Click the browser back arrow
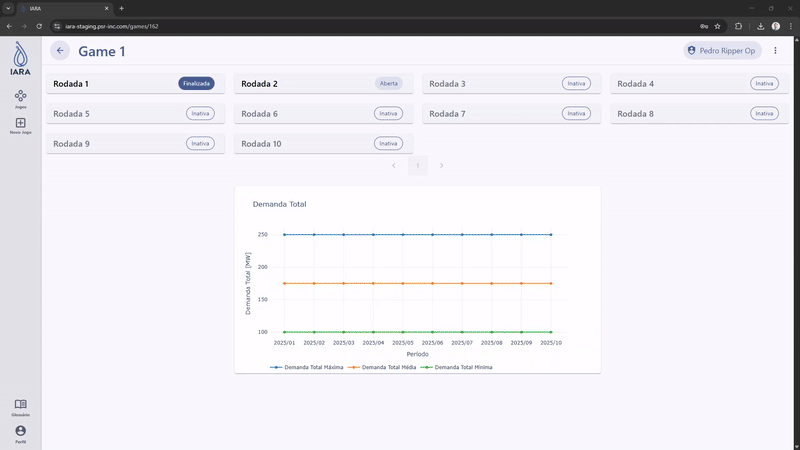The image size is (800, 450). [x=9, y=26]
